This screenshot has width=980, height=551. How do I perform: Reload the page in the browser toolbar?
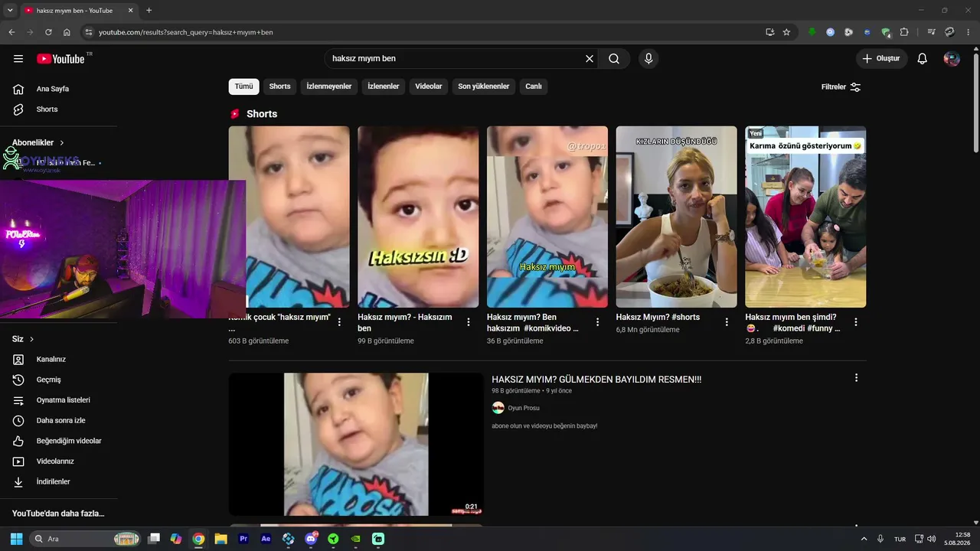click(48, 32)
